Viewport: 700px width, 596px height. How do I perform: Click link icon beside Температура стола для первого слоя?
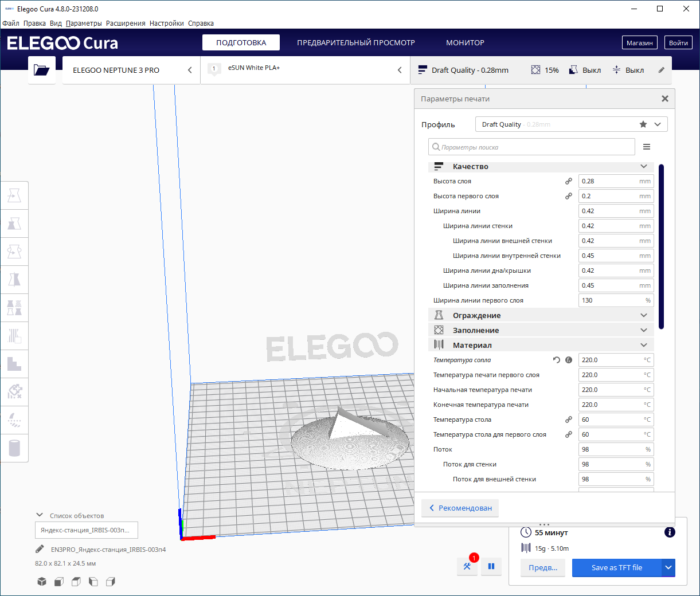(x=569, y=434)
